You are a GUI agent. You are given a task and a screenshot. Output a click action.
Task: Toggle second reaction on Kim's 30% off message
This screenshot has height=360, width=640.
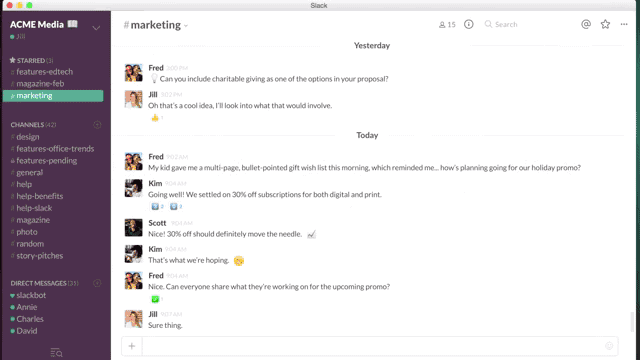point(176,207)
